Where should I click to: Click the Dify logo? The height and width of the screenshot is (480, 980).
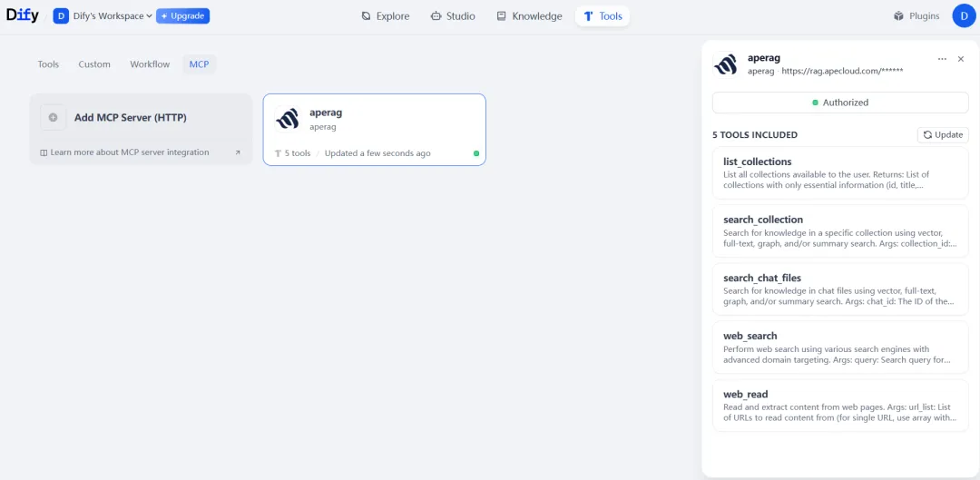[23, 15]
